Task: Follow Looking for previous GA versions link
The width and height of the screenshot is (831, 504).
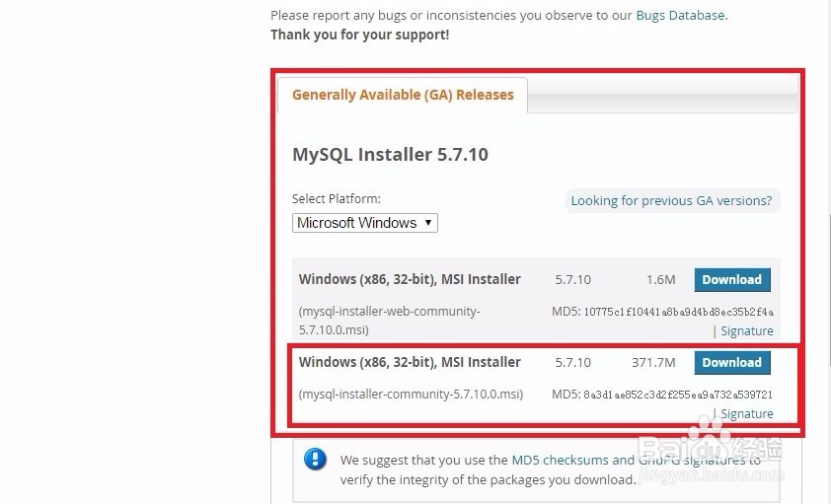Action: (x=671, y=200)
